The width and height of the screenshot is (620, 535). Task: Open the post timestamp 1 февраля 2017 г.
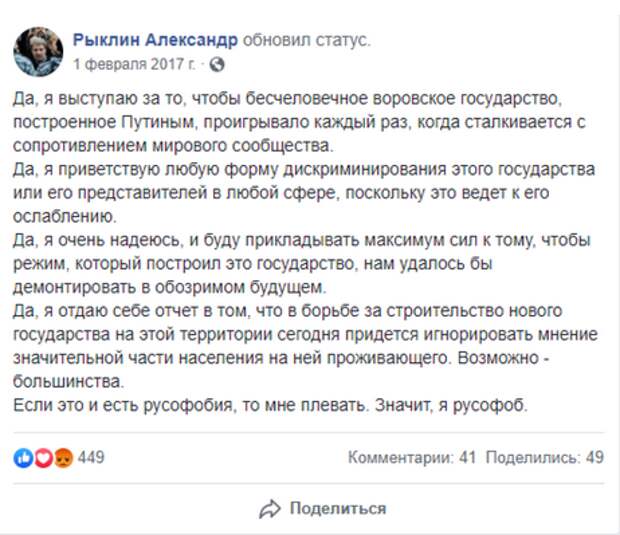[134, 64]
